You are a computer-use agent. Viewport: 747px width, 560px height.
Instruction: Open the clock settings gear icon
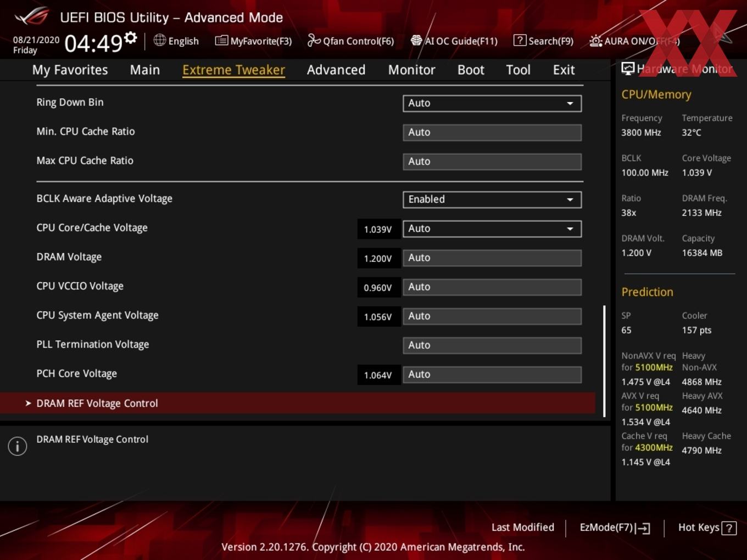coord(131,38)
